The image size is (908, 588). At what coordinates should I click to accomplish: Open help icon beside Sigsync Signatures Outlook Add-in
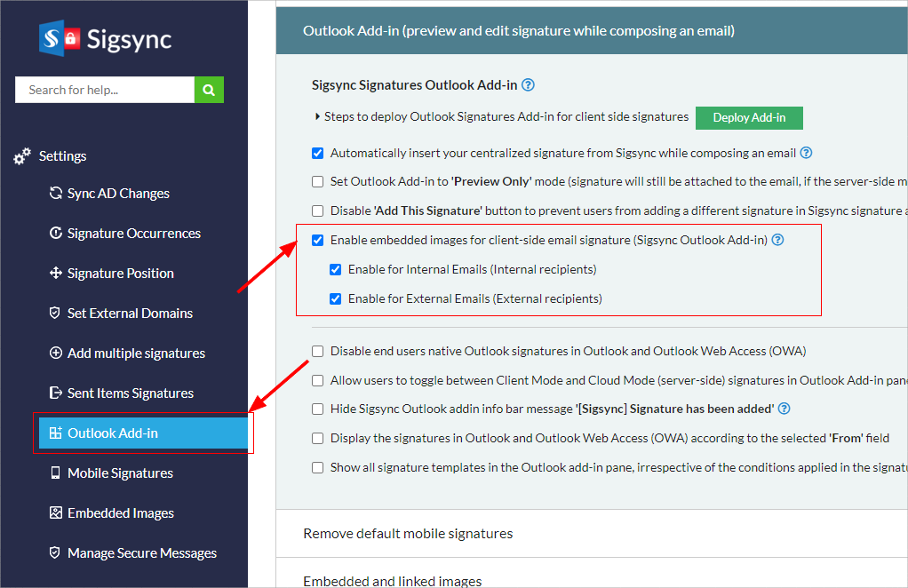(x=529, y=85)
